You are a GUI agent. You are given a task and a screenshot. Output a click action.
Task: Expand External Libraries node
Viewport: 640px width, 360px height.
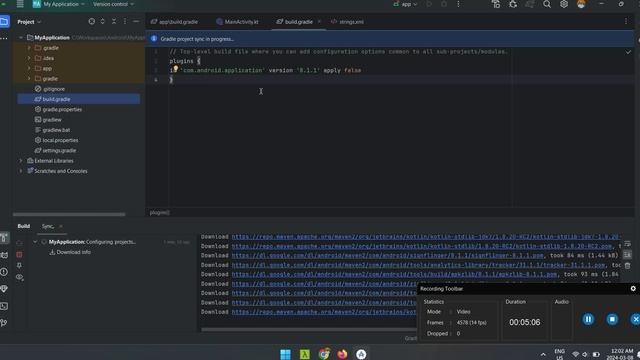[21, 161]
